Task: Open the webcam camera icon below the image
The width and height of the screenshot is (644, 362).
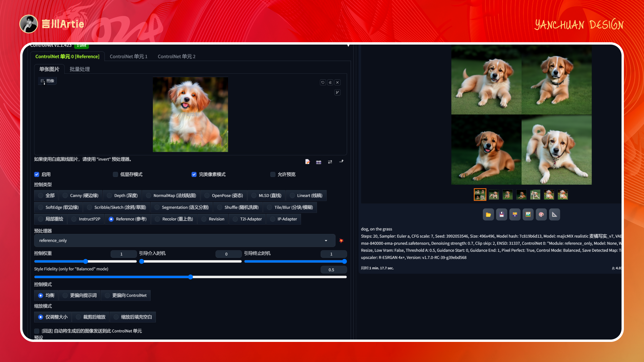Action: [319, 162]
